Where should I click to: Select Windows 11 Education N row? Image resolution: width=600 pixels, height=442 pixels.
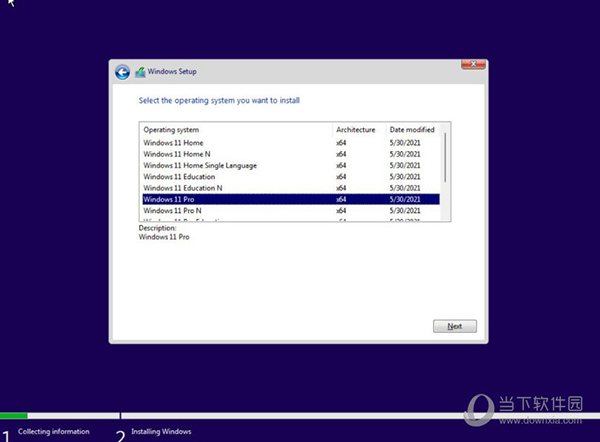point(291,188)
